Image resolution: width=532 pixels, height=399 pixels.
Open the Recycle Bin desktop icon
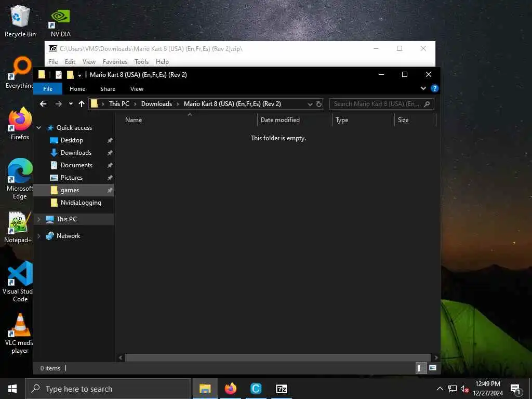coord(20,21)
